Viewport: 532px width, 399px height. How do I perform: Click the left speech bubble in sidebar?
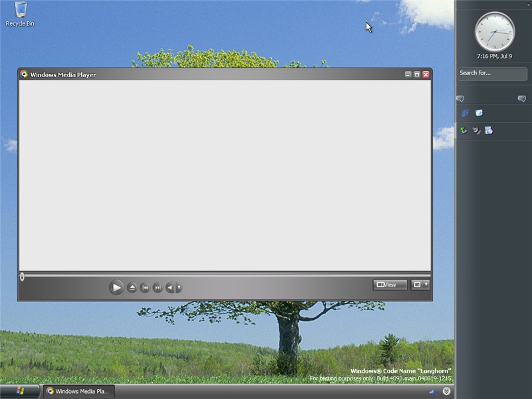460,98
